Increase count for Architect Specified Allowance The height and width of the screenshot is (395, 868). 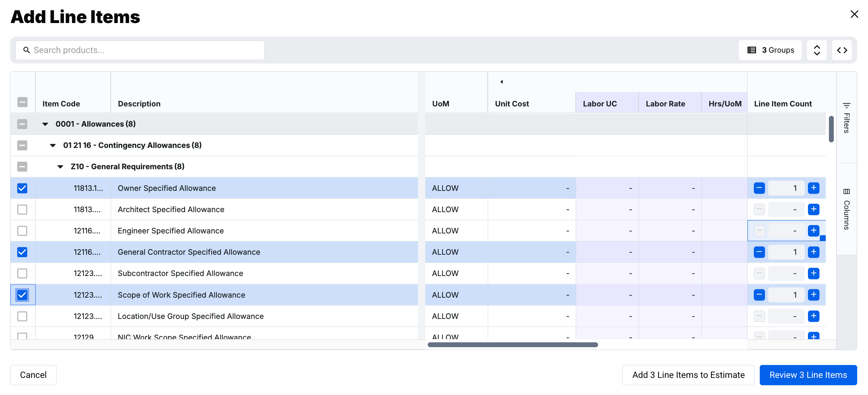coord(814,209)
